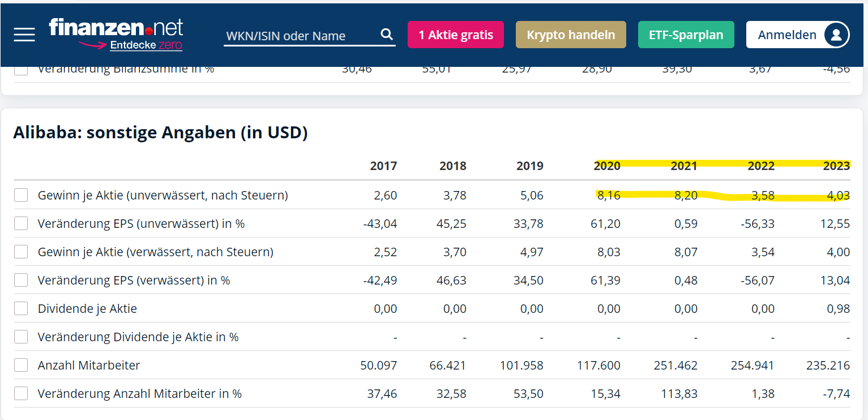Enable the 'Veränderung EPS (verwässert)' checkbox

(21, 279)
